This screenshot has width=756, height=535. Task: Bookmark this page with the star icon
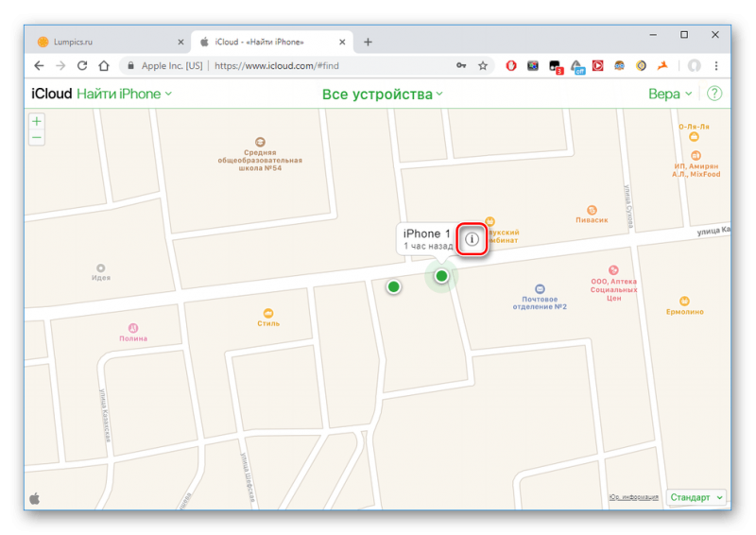click(483, 65)
